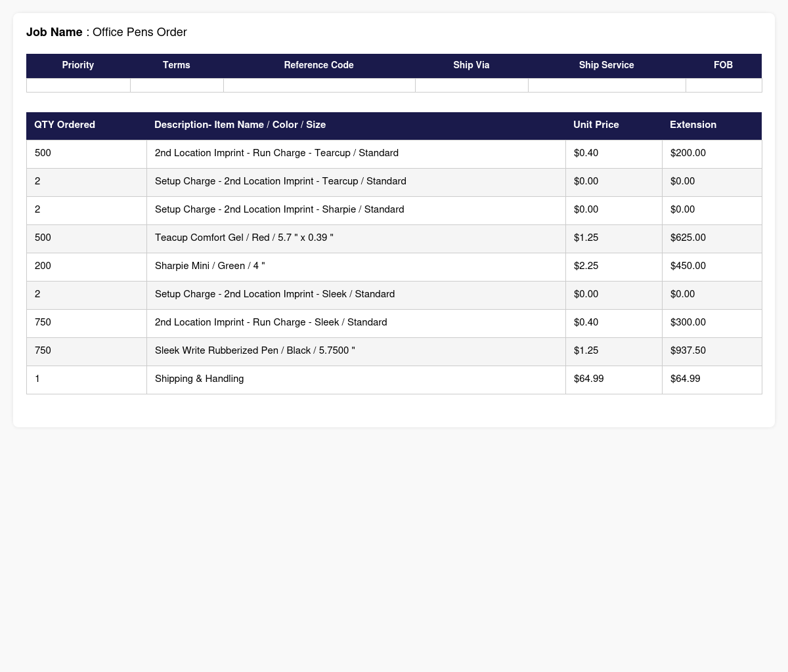Select the 'Sleek Write Rubberized Pen / Black' description
Viewport: 788px width, 672px height.
pos(255,350)
